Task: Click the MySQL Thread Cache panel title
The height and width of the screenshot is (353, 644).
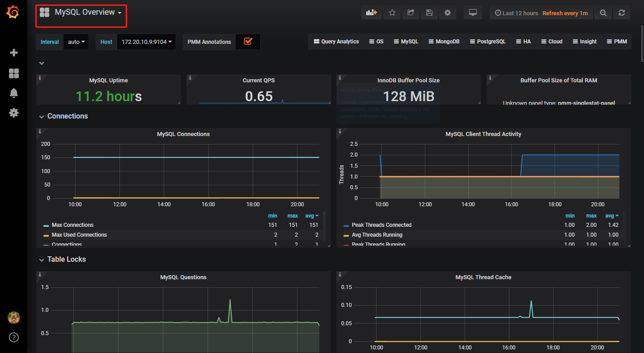Action: pos(483,277)
